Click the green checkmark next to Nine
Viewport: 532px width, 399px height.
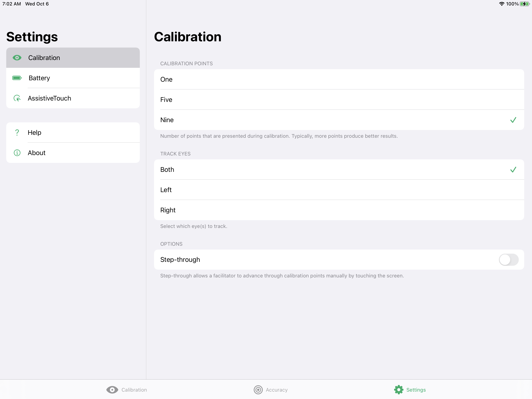click(x=513, y=120)
